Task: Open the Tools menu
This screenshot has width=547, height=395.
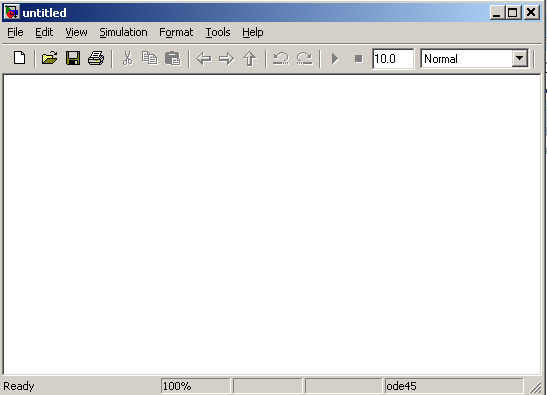Action: coord(218,32)
